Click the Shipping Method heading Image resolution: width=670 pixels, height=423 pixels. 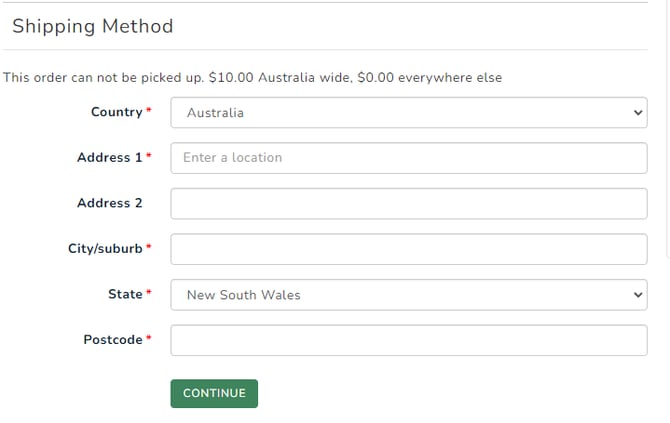tap(92, 26)
